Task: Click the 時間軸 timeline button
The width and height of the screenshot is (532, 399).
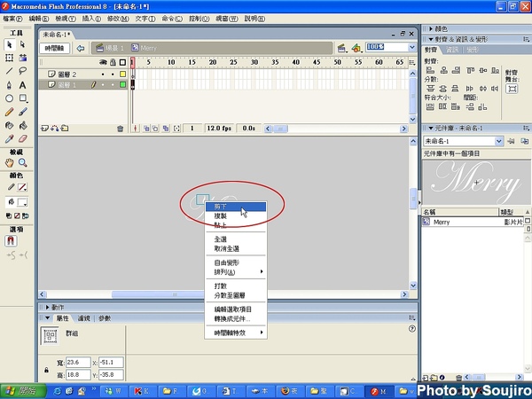Action: click(x=55, y=47)
